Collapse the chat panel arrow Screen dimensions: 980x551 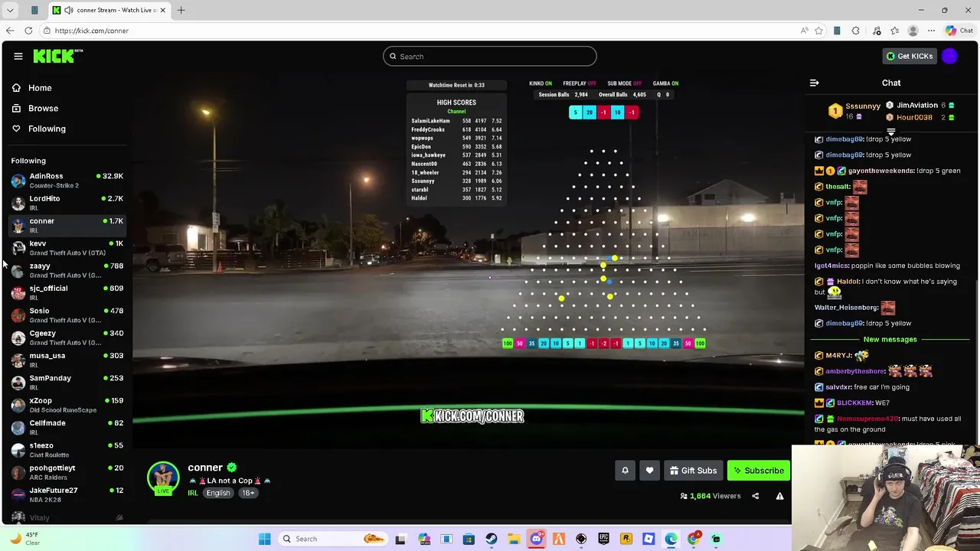click(815, 83)
